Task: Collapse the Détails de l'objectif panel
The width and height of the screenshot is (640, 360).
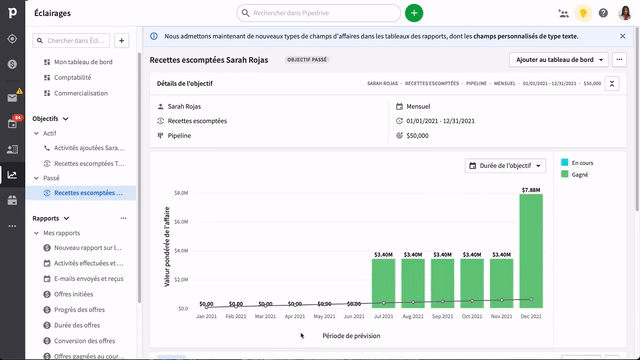Action: (x=612, y=84)
